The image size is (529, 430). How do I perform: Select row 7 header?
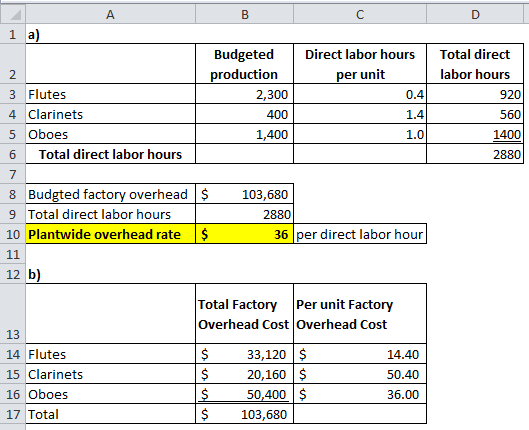point(13,174)
